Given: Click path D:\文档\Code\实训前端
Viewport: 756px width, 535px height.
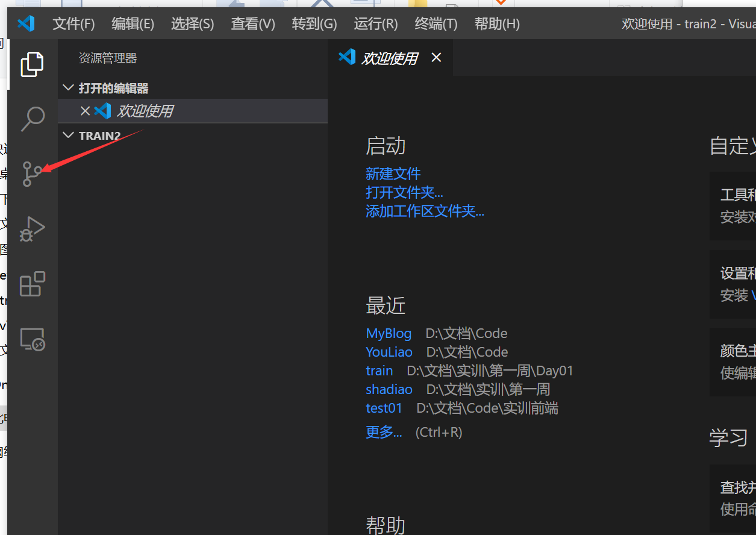Looking at the screenshot, I should 487,408.
